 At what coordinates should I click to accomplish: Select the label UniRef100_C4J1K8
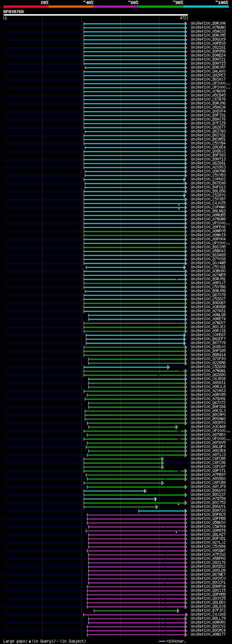tap(208, 614)
